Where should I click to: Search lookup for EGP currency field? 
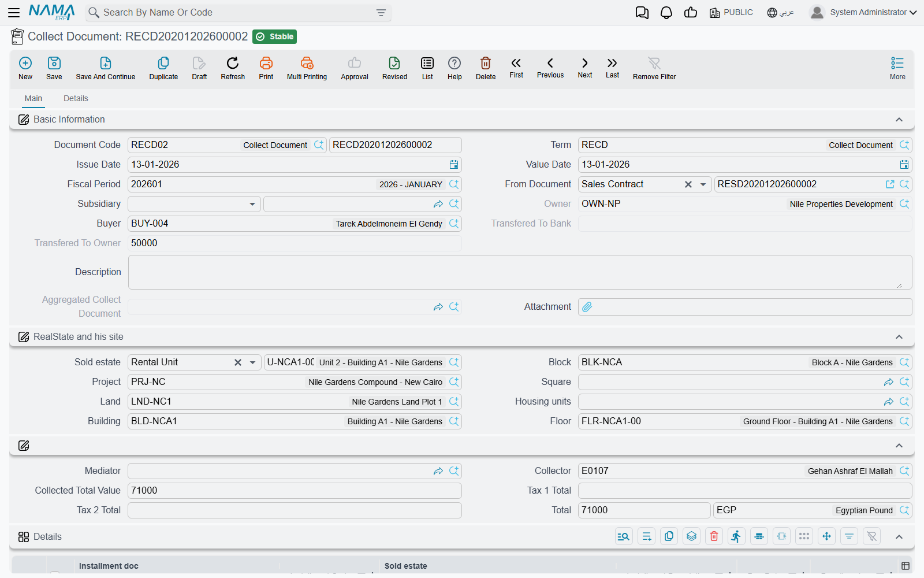(904, 510)
